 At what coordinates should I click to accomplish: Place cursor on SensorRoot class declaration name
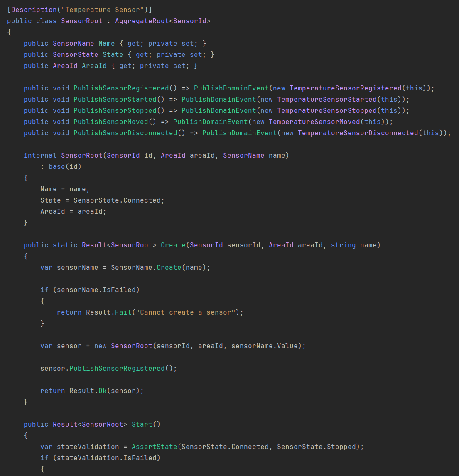(81, 21)
